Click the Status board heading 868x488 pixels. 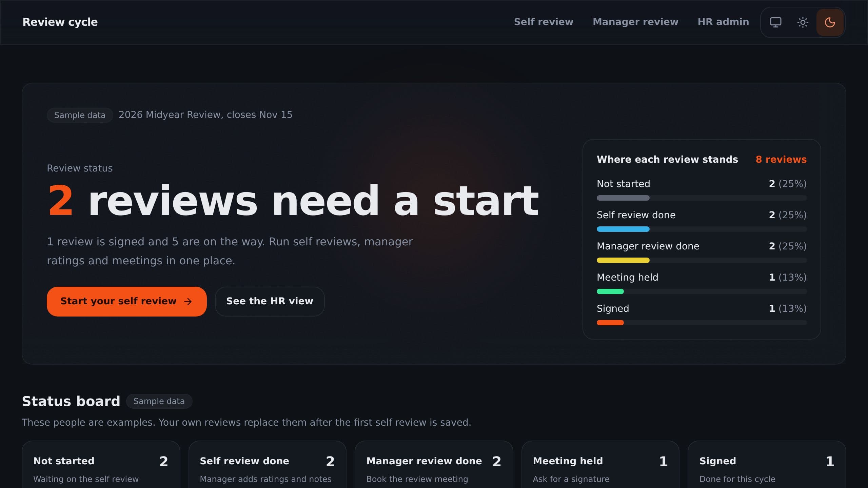(x=71, y=401)
